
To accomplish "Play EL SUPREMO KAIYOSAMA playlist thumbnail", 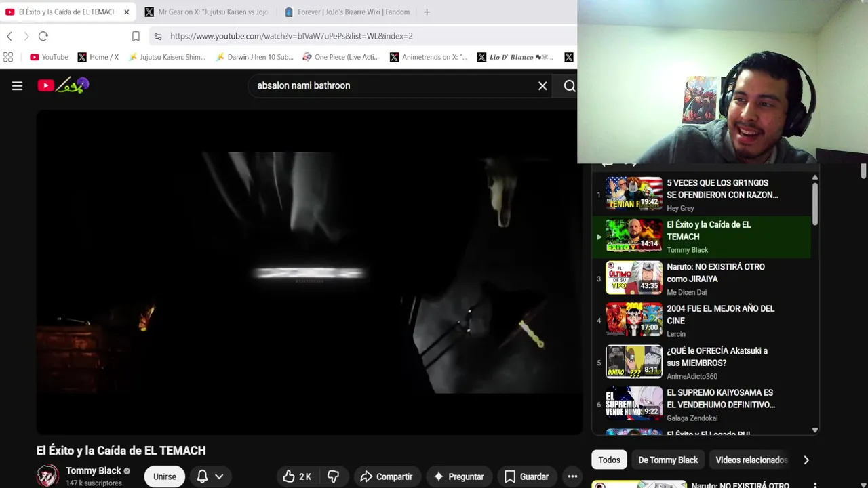I will [x=633, y=404].
